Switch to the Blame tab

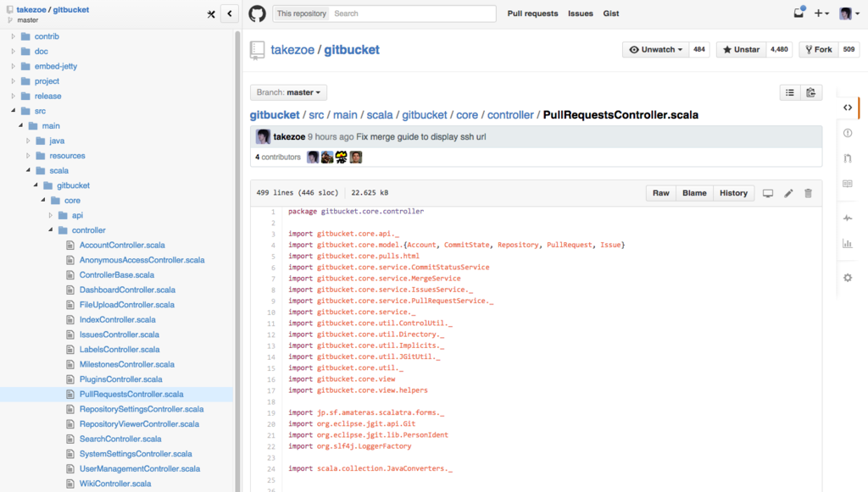click(x=694, y=192)
